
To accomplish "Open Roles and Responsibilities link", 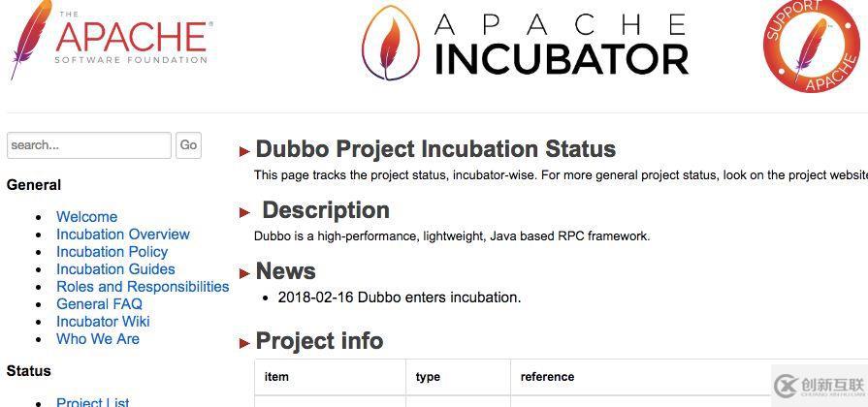I will (143, 287).
